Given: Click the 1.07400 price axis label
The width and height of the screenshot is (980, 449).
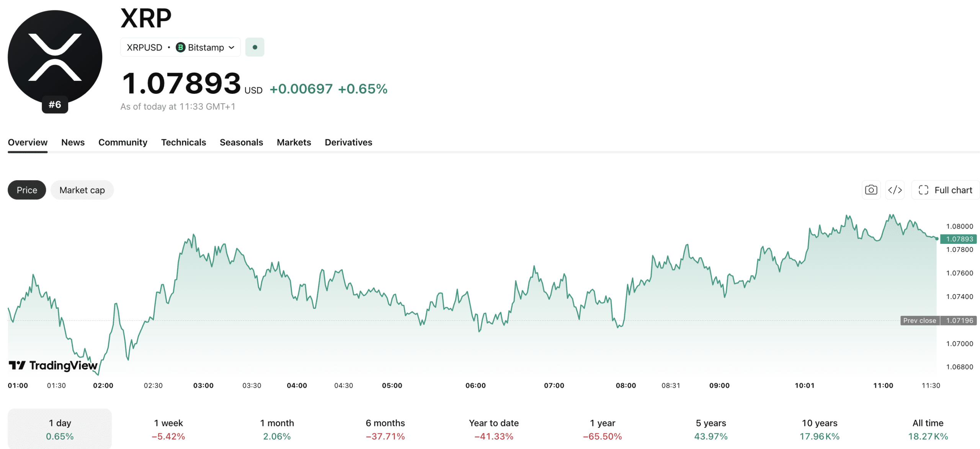Looking at the screenshot, I should 959,296.
